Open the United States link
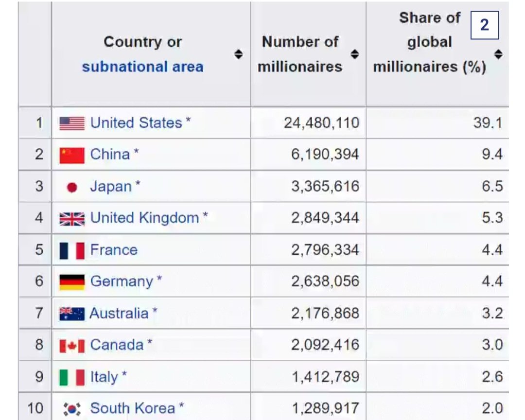This screenshot has width=525, height=420. tap(136, 123)
